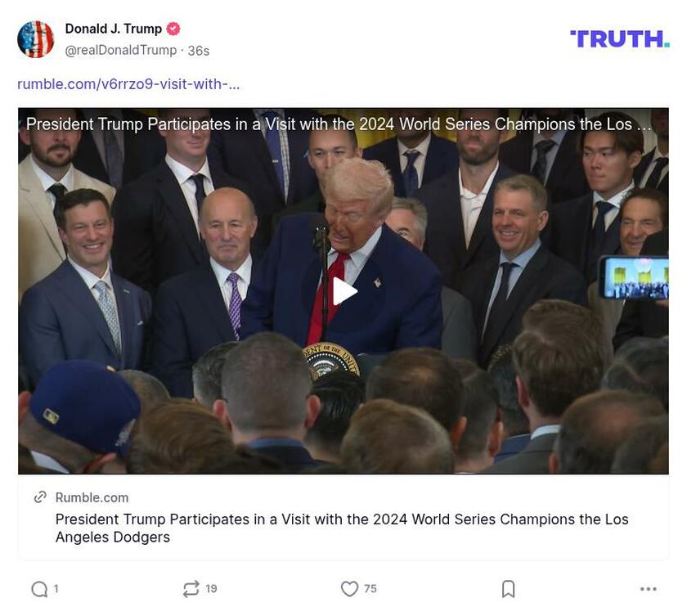Like the post with the heart icon

pos(350,588)
